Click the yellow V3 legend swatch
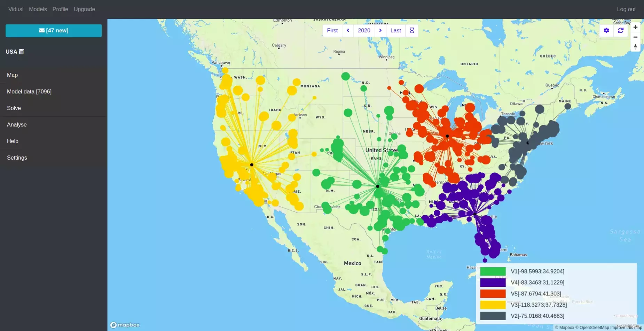This screenshot has height=331, width=644. pyautogui.click(x=493, y=305)
